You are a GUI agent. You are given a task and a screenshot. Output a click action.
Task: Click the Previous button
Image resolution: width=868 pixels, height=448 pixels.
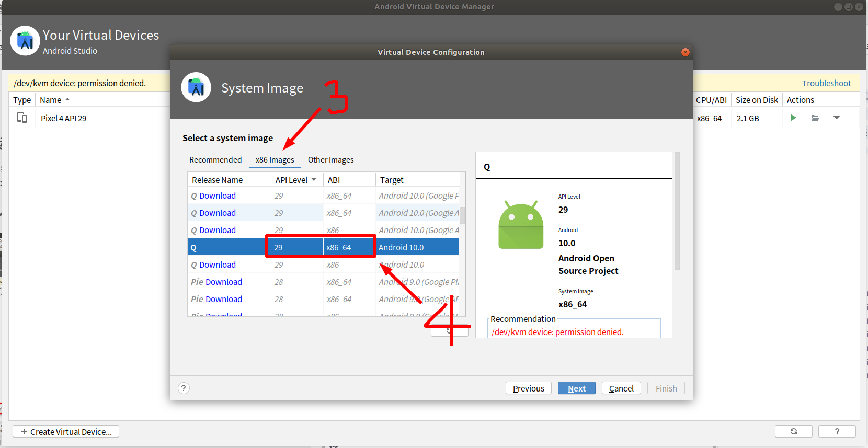click(x=529, y=388)
